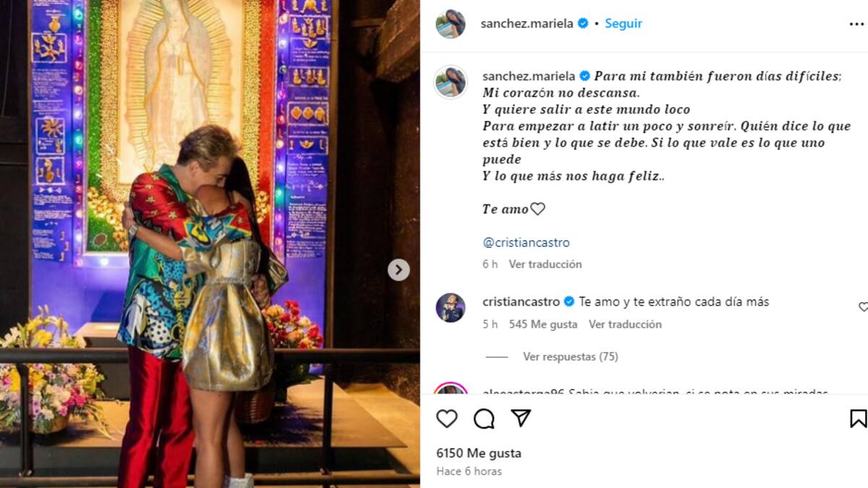Image resolution: width=868 pixels, height=488 pixels.
Task: Click blue verified badge beside header username
Action: coord(583,23)
